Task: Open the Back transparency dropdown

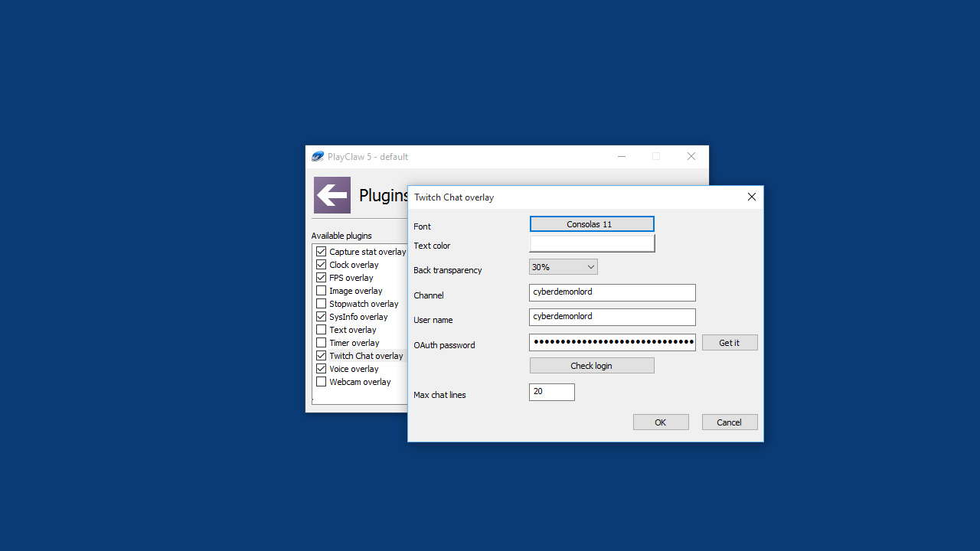Action: 563,267
